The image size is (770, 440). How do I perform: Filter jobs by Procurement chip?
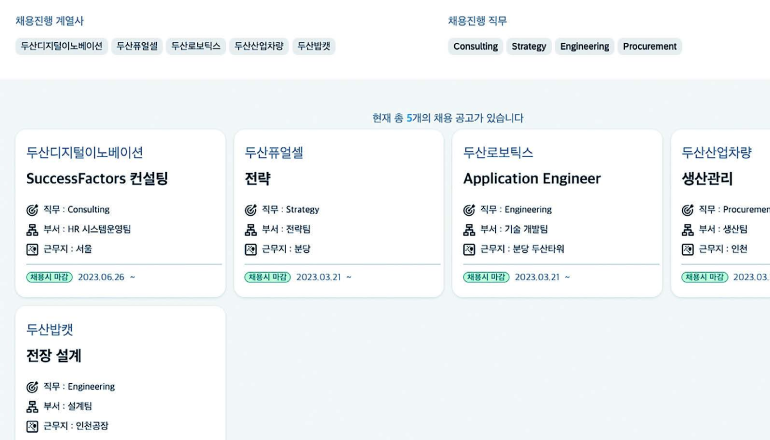pos(650,46)
